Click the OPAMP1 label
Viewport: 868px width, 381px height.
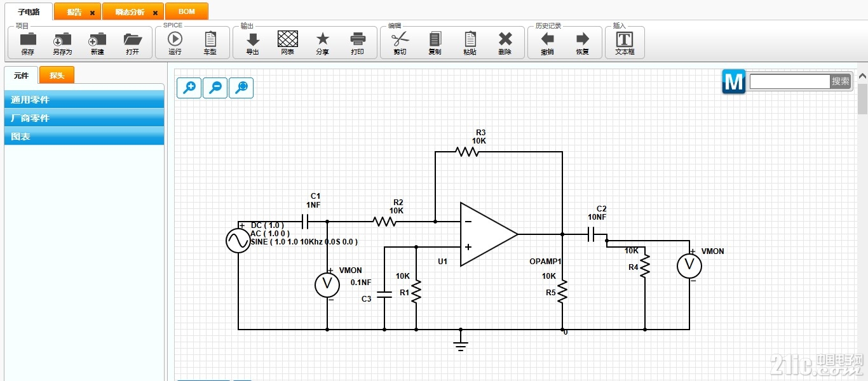click(x=546, y=262)
